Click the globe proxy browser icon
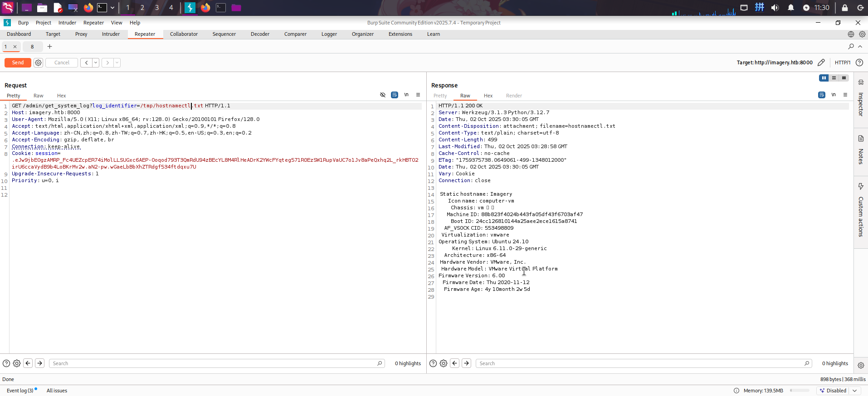The height and width of the screenshot is (396, 868). pos(851,34)
